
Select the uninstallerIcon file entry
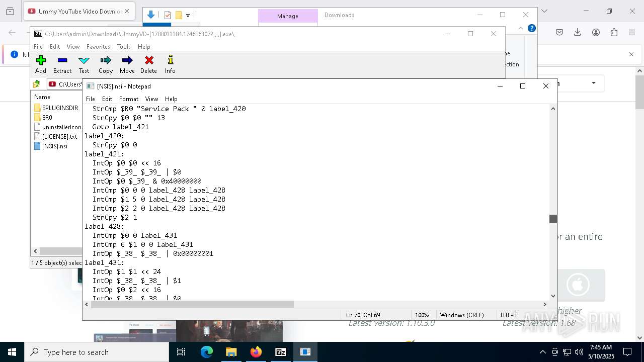pyautogui.click(x=57, y=127)
